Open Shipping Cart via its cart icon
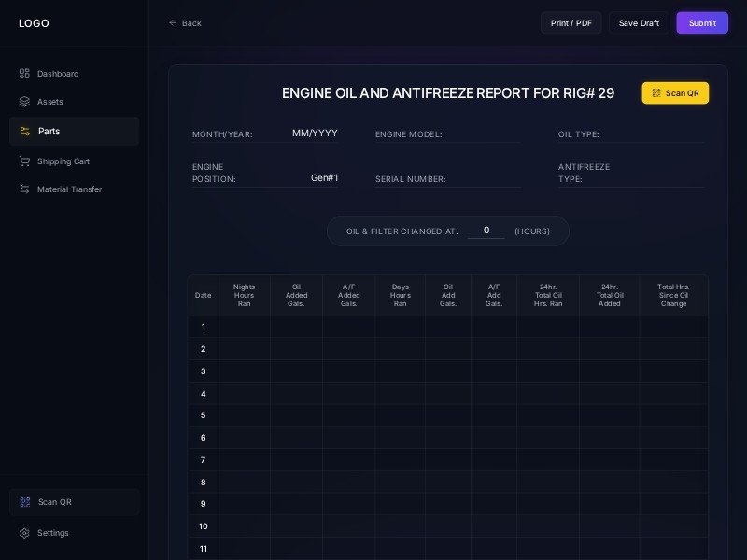747x560 pixels. [x=25, y=161]
